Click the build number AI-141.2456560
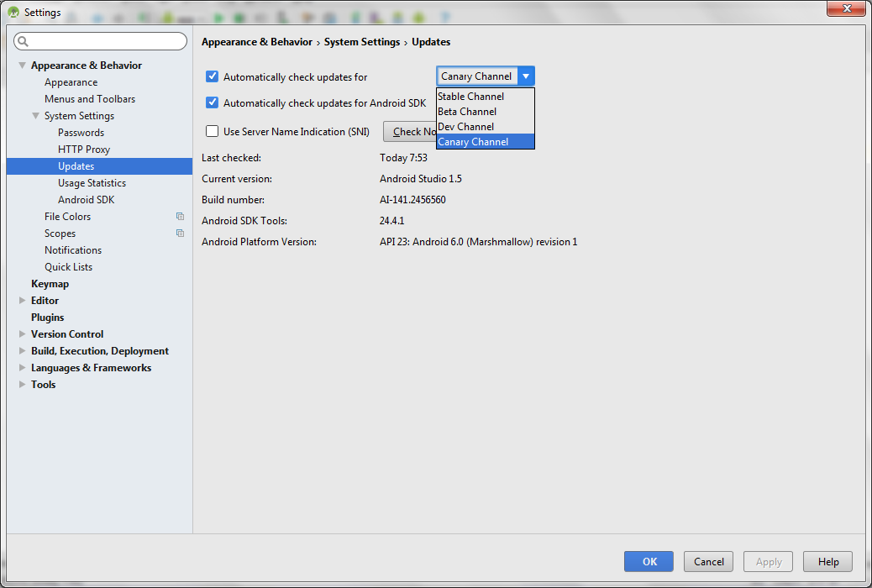The width and height of the screenshot is (872, 588). point(412,200)
